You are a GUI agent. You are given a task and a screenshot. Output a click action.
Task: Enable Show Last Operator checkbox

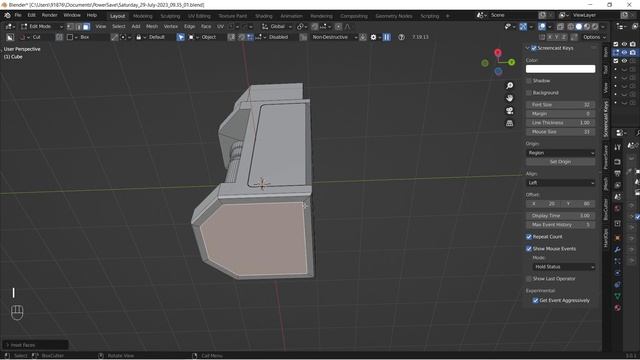529,279
